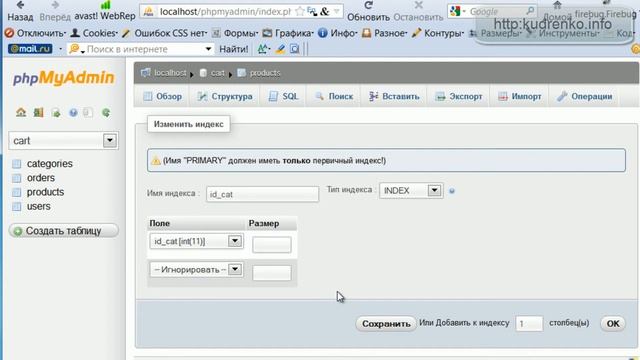Viewport: 640px width, 360px height.
Task: Open the documentation help icon in sidebar
Action: point(73,112)
